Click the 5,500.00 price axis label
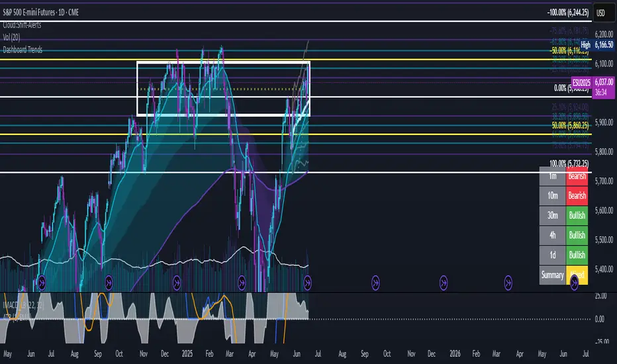This screenshot has width=617, height=364. (604, 240)
